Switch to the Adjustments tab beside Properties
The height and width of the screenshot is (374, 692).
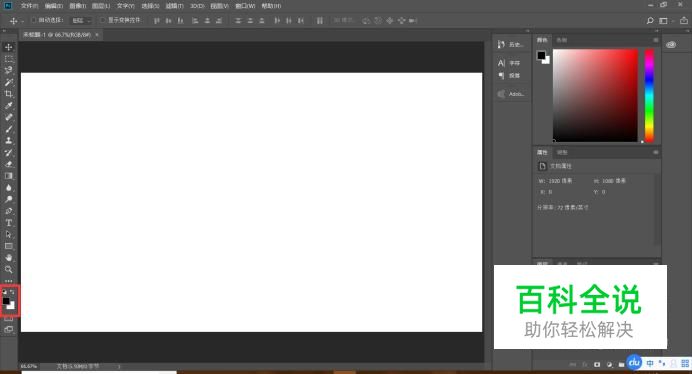click(x=562, y=152)
